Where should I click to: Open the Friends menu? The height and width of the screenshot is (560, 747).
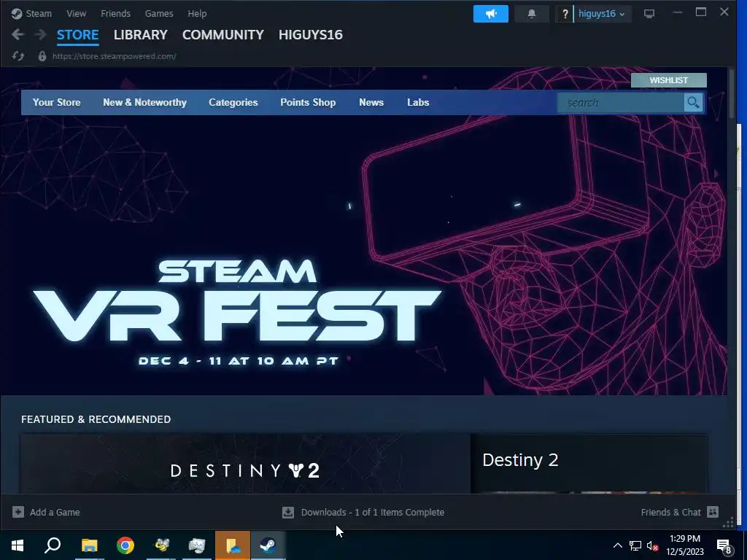pos(115,13)
